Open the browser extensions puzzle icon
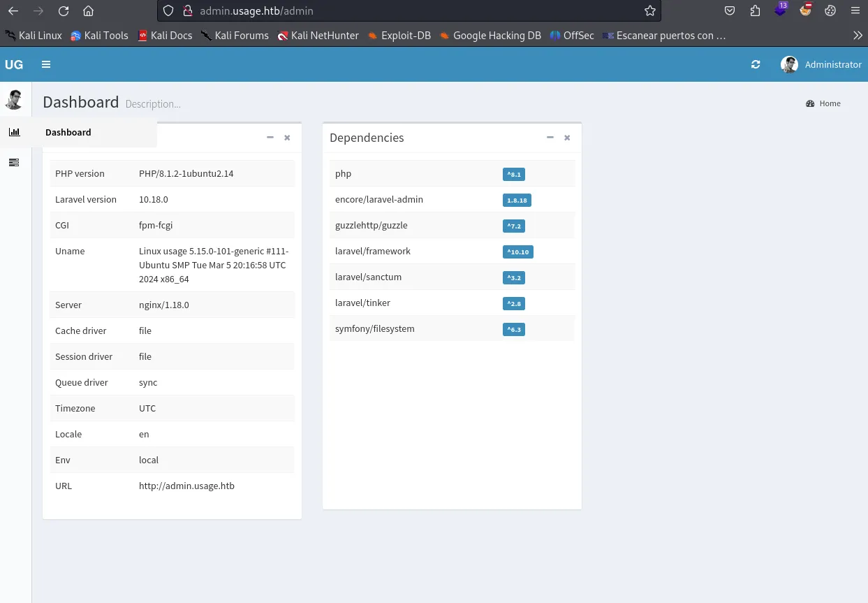This screenshot has height=603, width=868. coord(755,11)
